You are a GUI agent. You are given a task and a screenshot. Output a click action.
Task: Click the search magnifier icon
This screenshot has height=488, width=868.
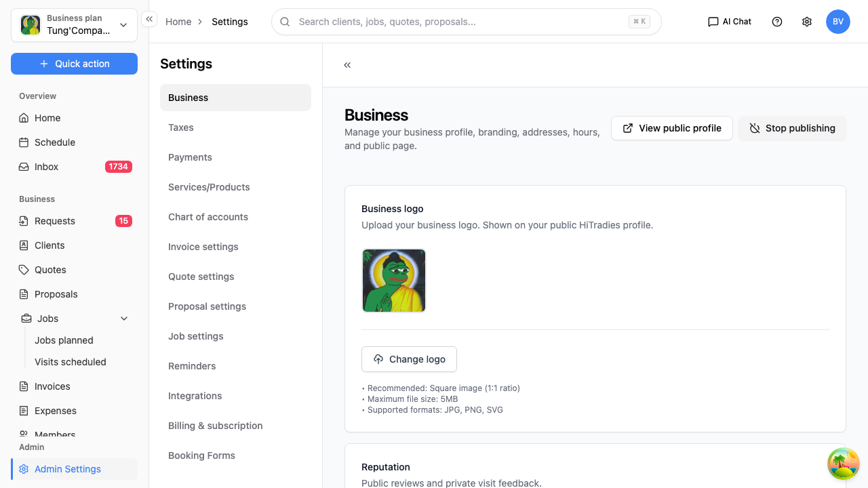285,22
